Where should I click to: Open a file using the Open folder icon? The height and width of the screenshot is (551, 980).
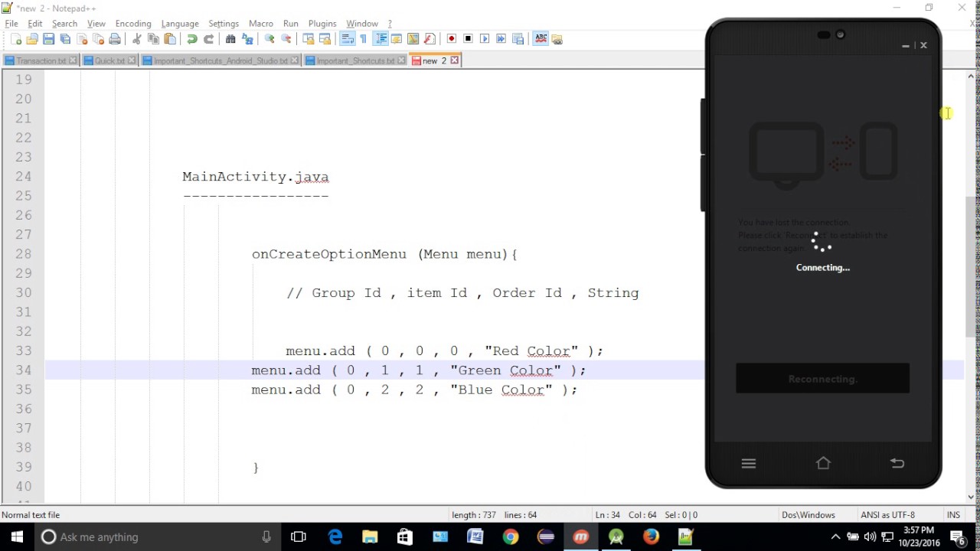coord(32,39)
